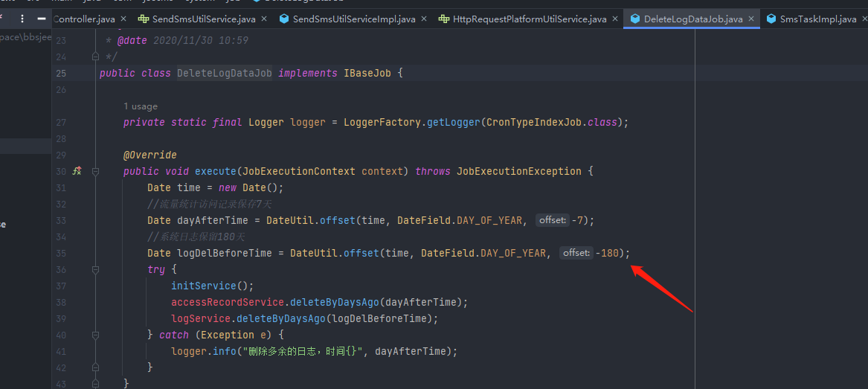Click the "1 usage" hint above logger
The height and width of the screenshot is (389, 868).
141,106
